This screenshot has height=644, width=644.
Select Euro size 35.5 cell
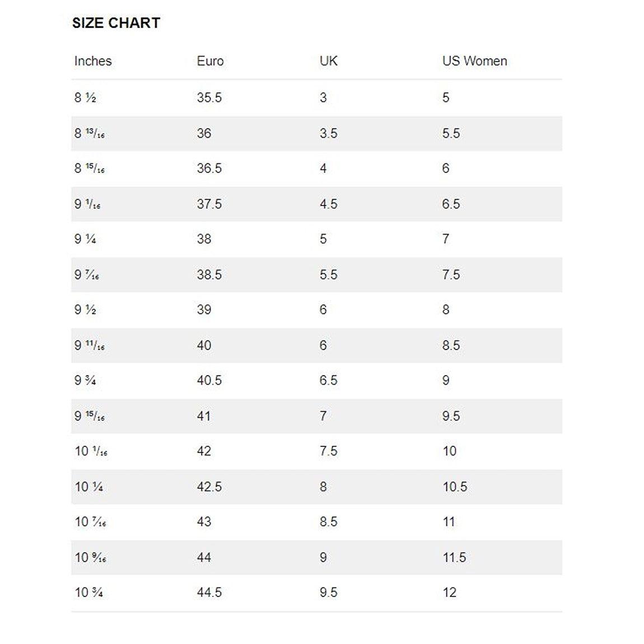209,97
